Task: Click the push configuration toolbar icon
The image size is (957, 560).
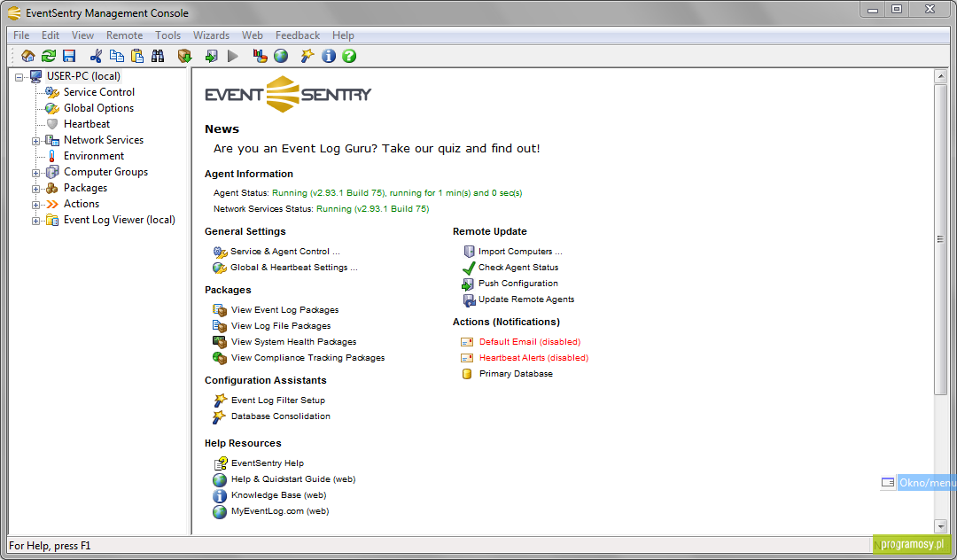Action: [211, 56]
